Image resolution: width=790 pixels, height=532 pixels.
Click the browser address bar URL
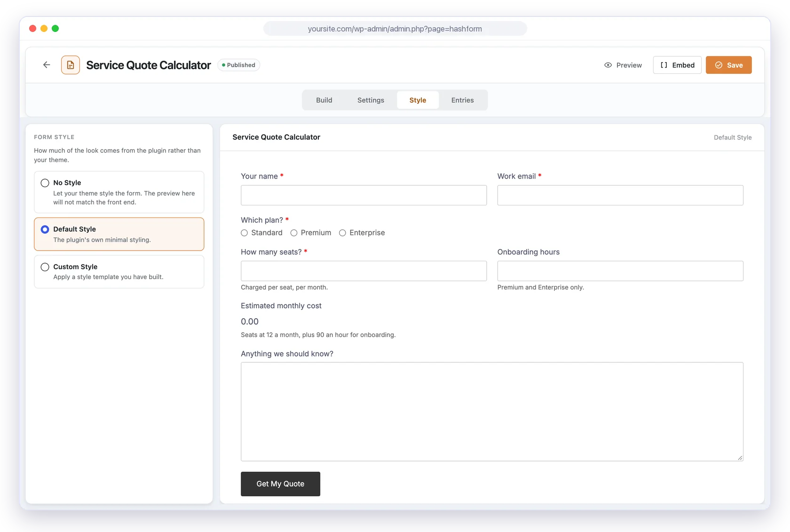click(x=395, y=29)
